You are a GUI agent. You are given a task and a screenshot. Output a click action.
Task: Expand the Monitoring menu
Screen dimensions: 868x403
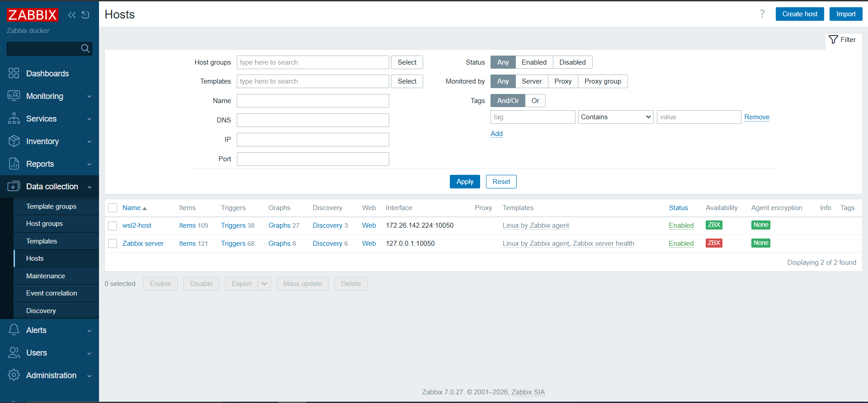[49, 96]
